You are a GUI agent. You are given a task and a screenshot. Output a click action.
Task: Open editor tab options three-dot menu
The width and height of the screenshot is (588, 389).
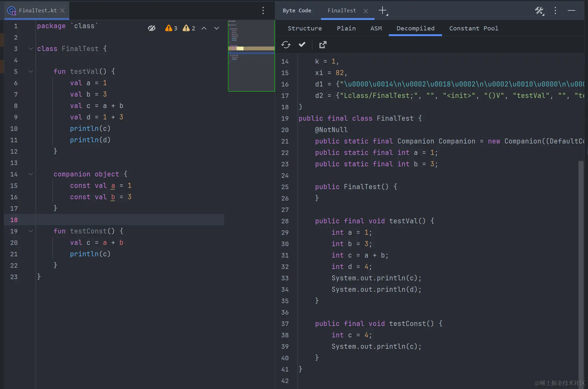click(263, 10)
